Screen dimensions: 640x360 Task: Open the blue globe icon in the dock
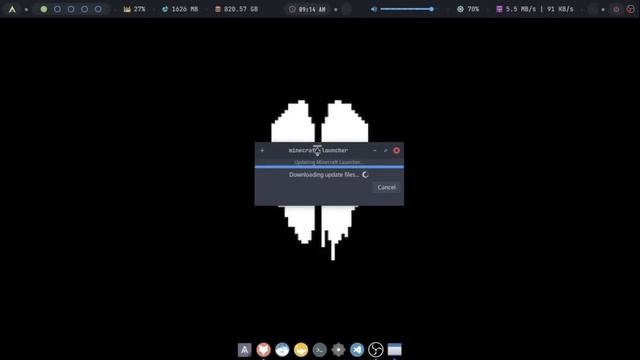pos(282,350)
